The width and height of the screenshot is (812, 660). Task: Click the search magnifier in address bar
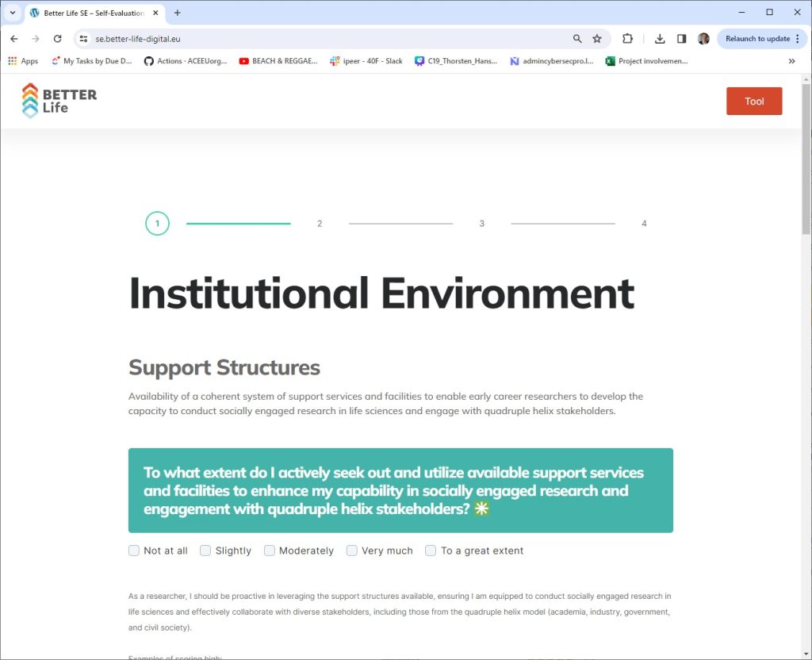point(577,39)
